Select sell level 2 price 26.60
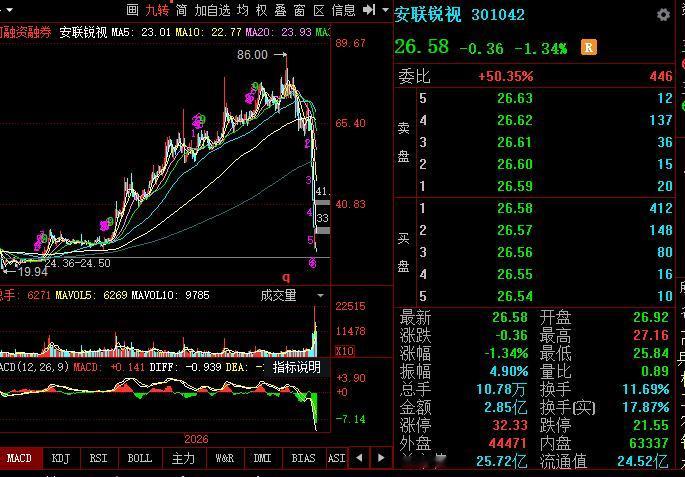The height and width of the screenshot is (477, 685). (x=515, y=164)
